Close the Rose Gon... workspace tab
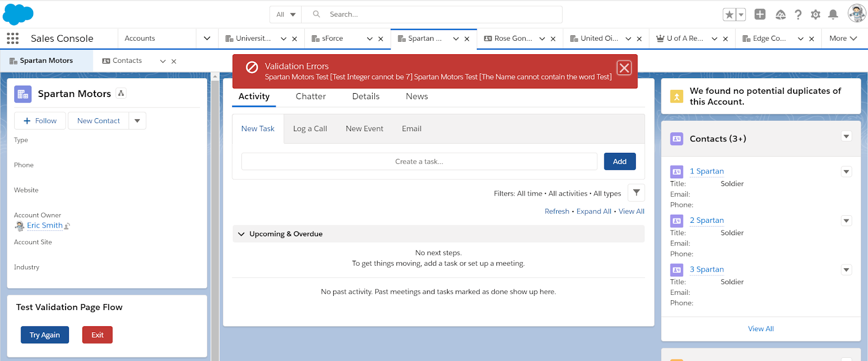Screen dimensions: 868x361 (x=553, y=39)
